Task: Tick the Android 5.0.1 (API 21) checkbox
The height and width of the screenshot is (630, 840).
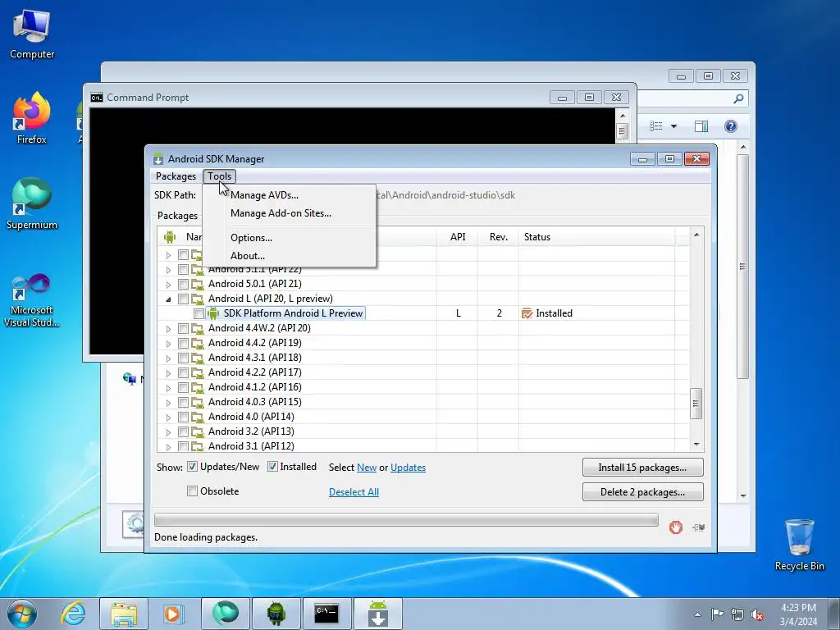Action: tap(183, 284)
